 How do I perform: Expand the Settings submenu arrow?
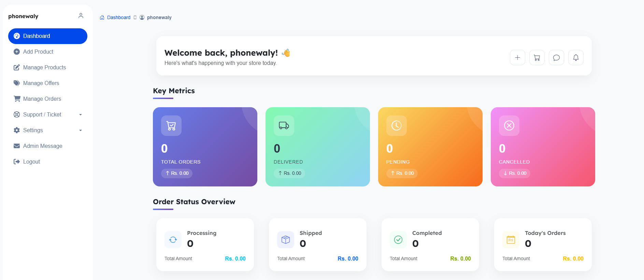[81, 130]
